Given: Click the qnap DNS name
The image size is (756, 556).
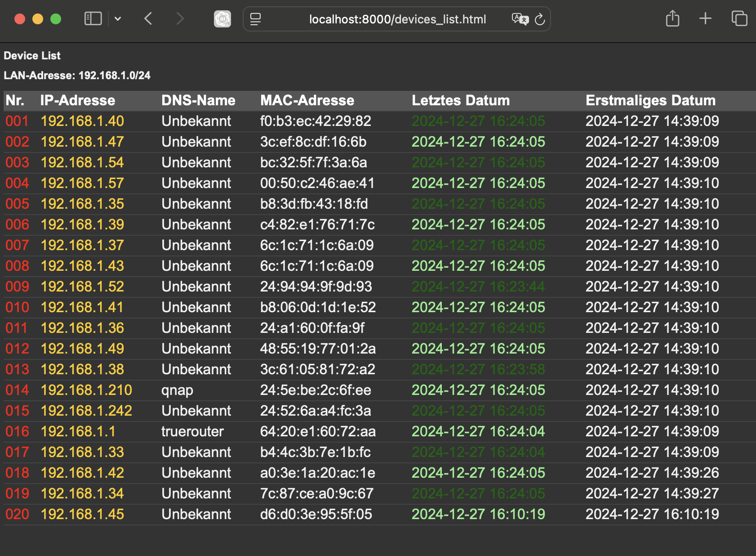Looking at the screenshot, I should [177, 390].
